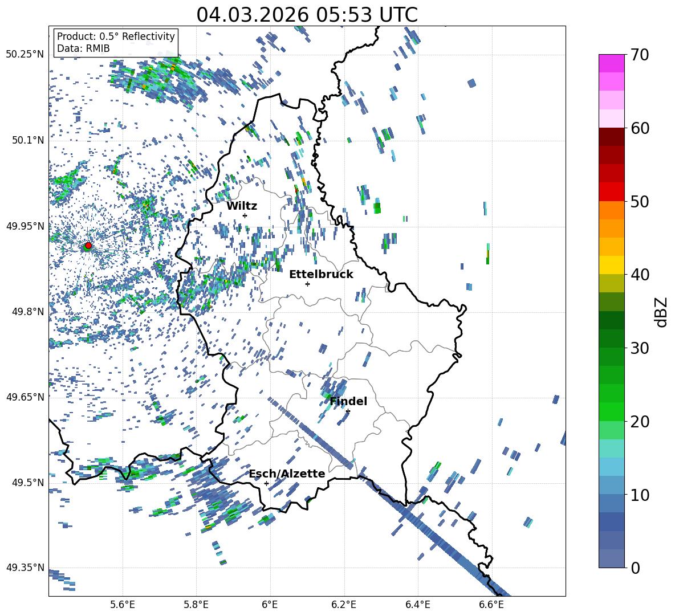Image resolution: width=675 pixels, height=616 pixels.
Task: Click the 70 colorbar tick value
Action: (639, 55)
